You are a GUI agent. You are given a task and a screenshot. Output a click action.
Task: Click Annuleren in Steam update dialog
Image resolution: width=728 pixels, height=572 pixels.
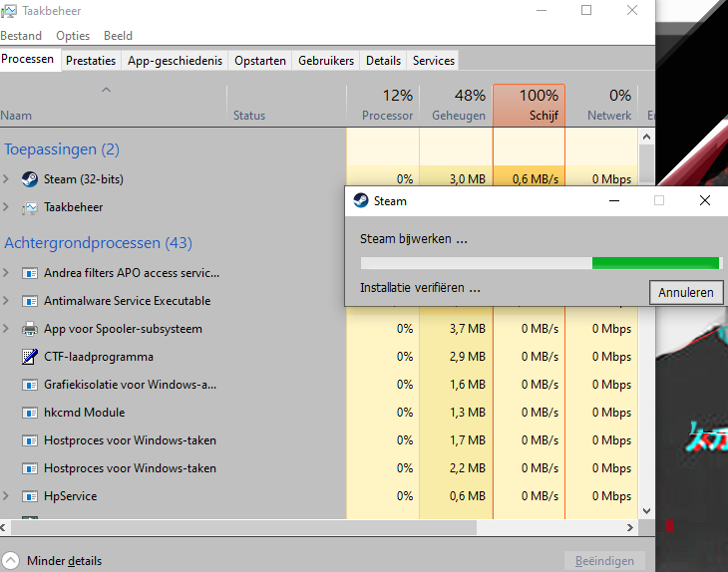[x=686, y=292]
